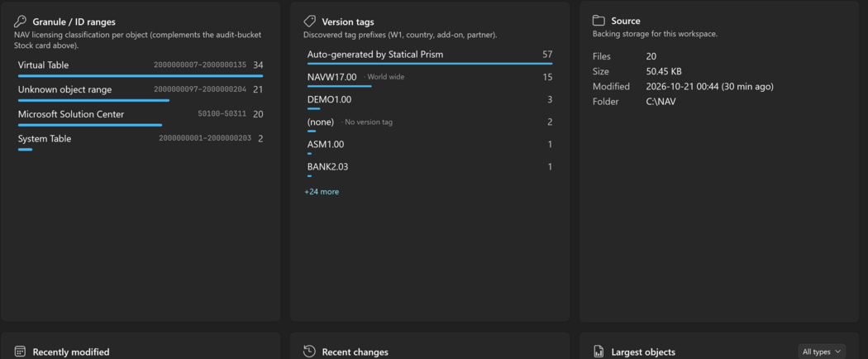Select the Unknown object range row
This screenshot has height=359, width=868.
pos(141,93)
